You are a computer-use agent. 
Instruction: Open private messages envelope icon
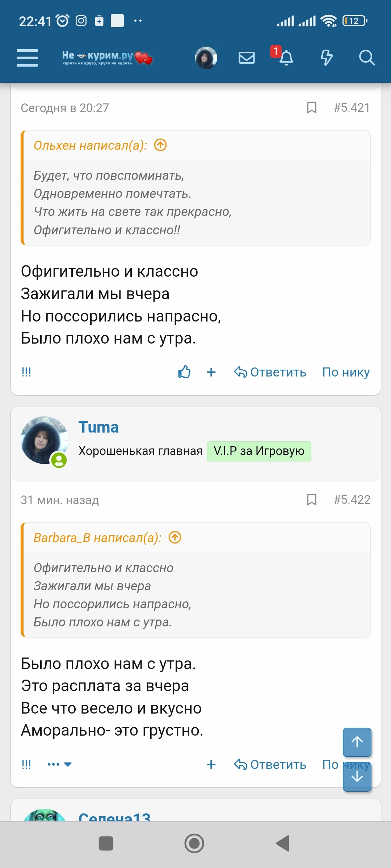[247, 57]
